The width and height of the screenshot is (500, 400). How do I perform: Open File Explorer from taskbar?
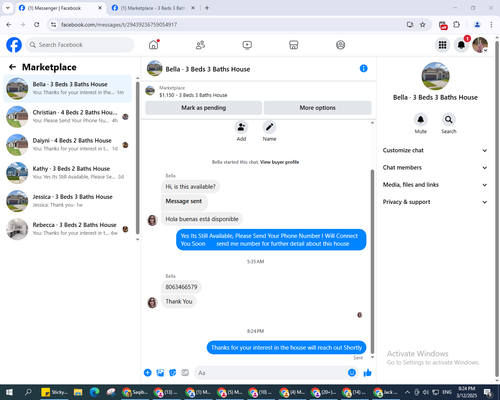78,392
